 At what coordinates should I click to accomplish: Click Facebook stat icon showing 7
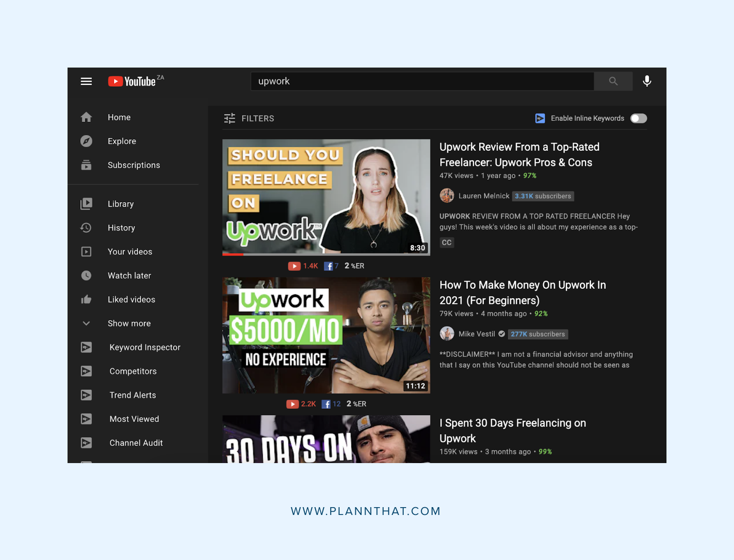(328, 266)
